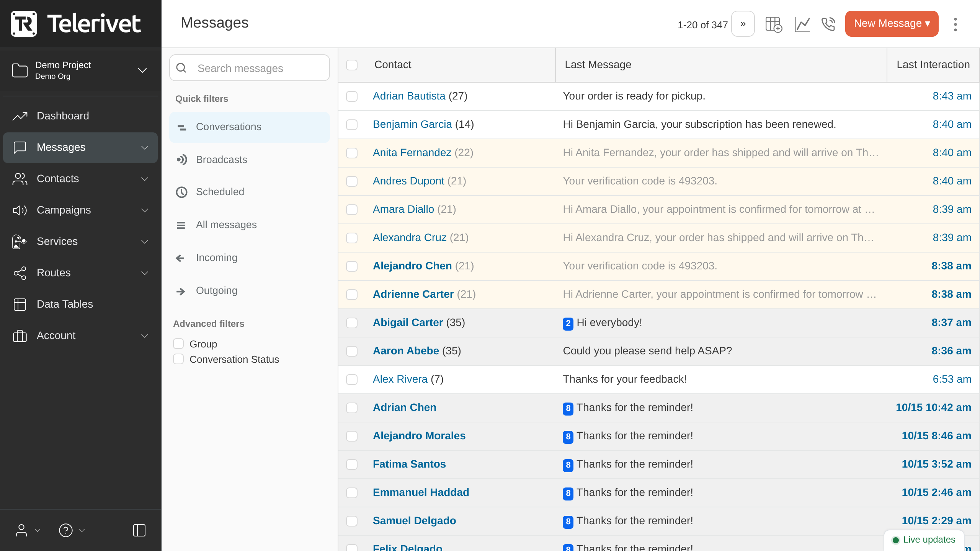Click the Demo Project folder icon
This screenshot has height=551, width=980.
tap(20, 70)
